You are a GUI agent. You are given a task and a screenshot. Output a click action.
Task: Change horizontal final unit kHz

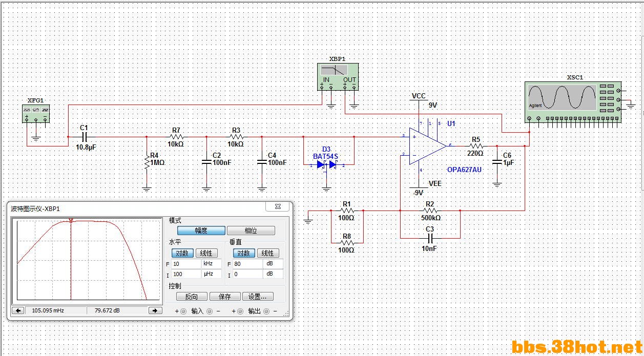[212, 264]
